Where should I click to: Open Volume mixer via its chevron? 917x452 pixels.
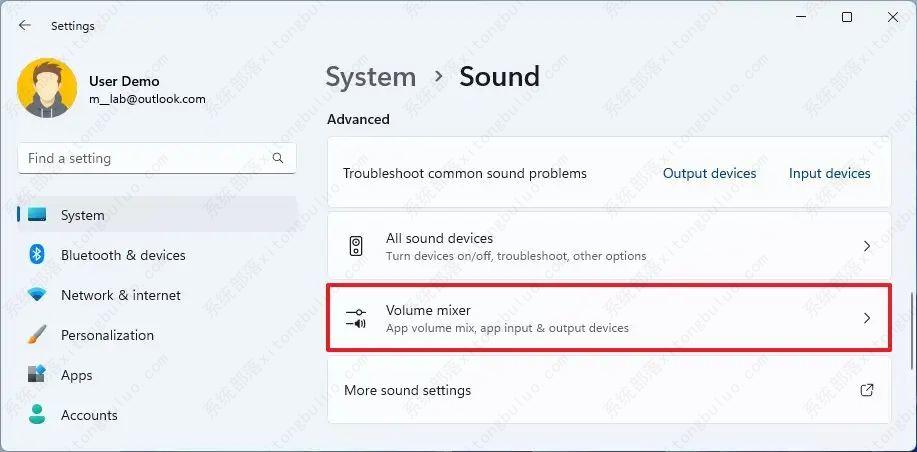[x=867, y=319]
